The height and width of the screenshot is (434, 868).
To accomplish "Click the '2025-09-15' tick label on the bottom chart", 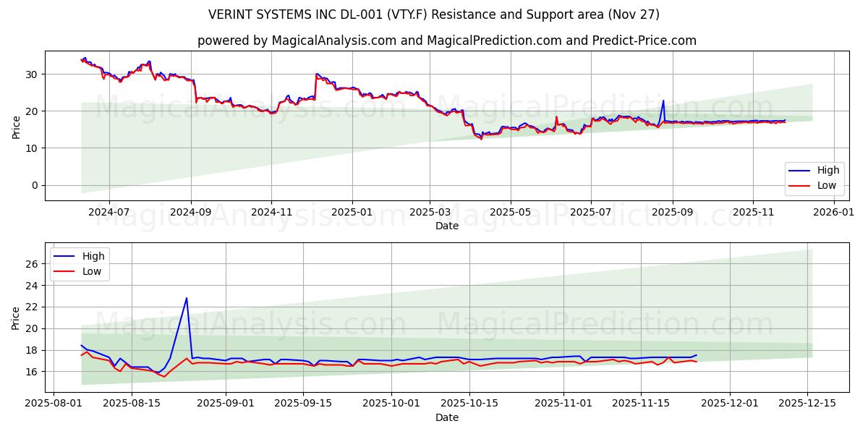I will 302,404.
